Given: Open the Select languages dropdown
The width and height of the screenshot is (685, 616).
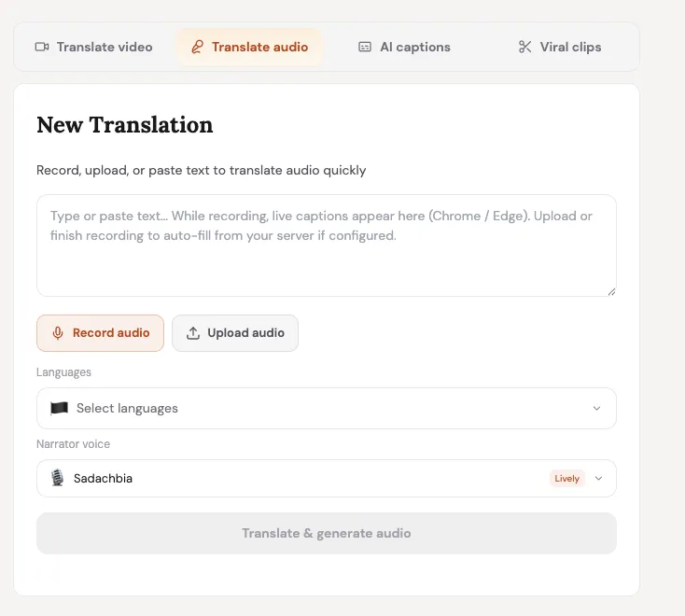Looking at the screenshot, I should coord(327,408).
